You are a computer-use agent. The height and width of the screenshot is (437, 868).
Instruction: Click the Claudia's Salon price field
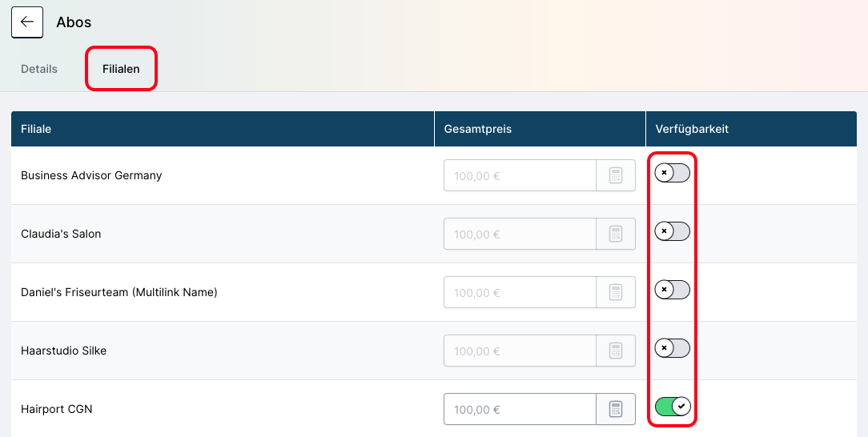(x=520, y=234)
